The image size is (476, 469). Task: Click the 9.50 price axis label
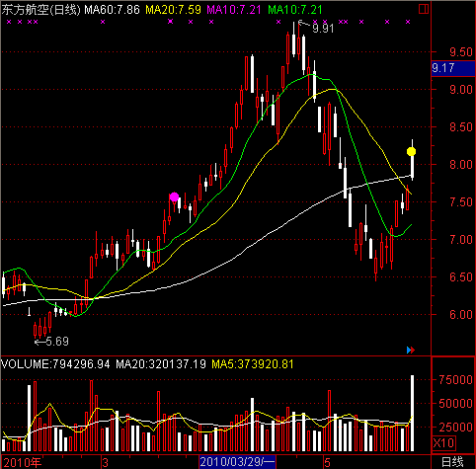(x=461, y=52)
